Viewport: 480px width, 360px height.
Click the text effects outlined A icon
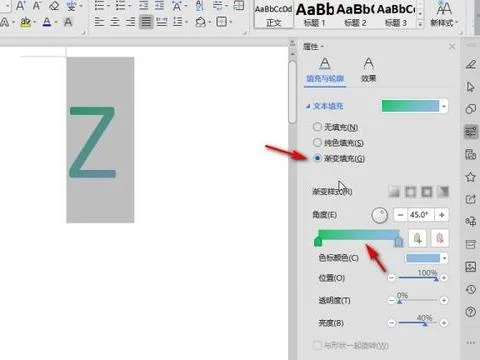pos(5,22)
